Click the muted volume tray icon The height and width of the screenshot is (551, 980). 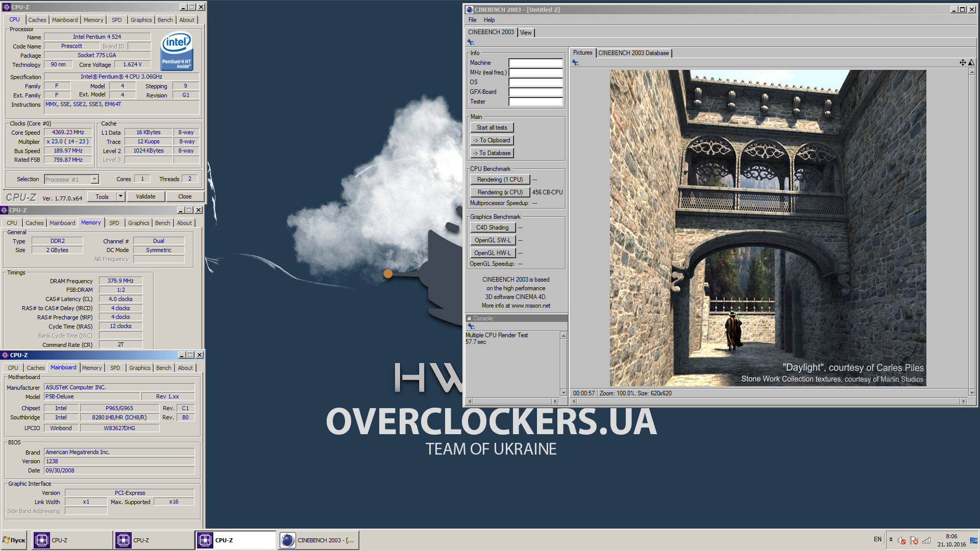(902, 540)
